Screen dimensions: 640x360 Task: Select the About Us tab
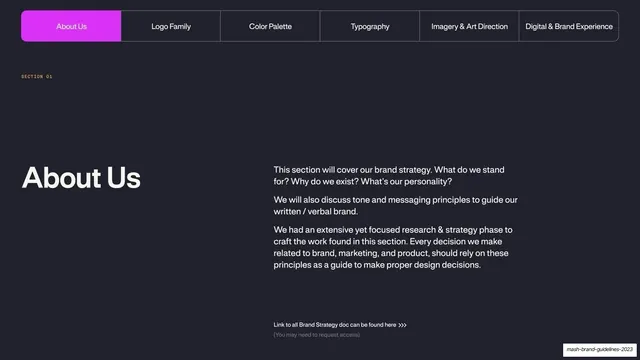(71, 26)
